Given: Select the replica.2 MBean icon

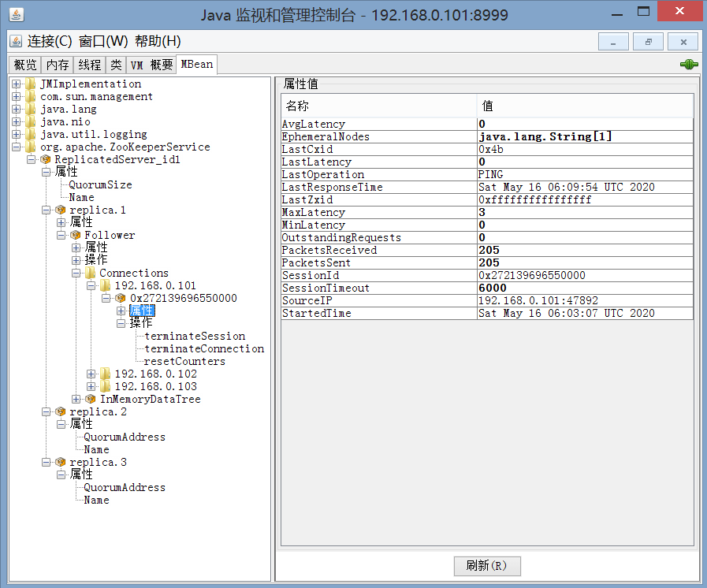Looking at the screenshot, I should coord(60,411).
